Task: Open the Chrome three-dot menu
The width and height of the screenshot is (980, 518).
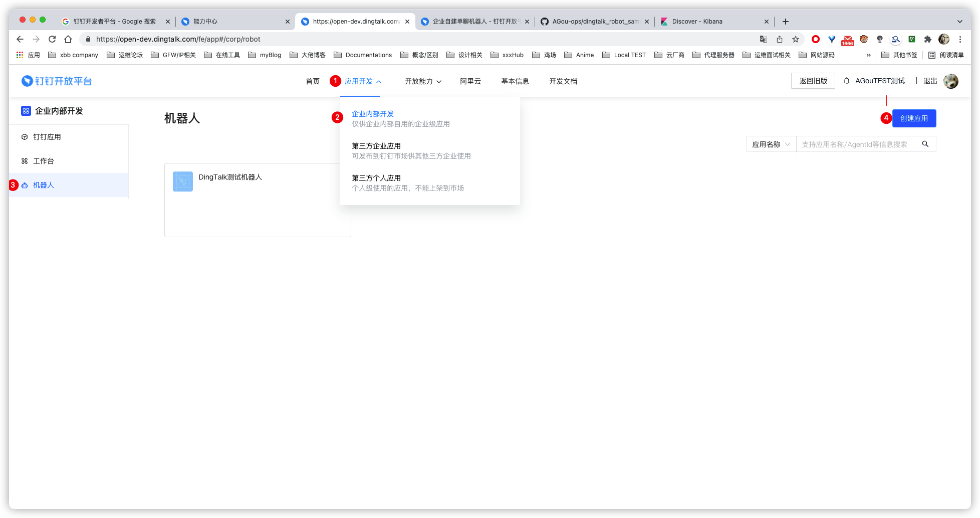Action: tap(960, 39)
